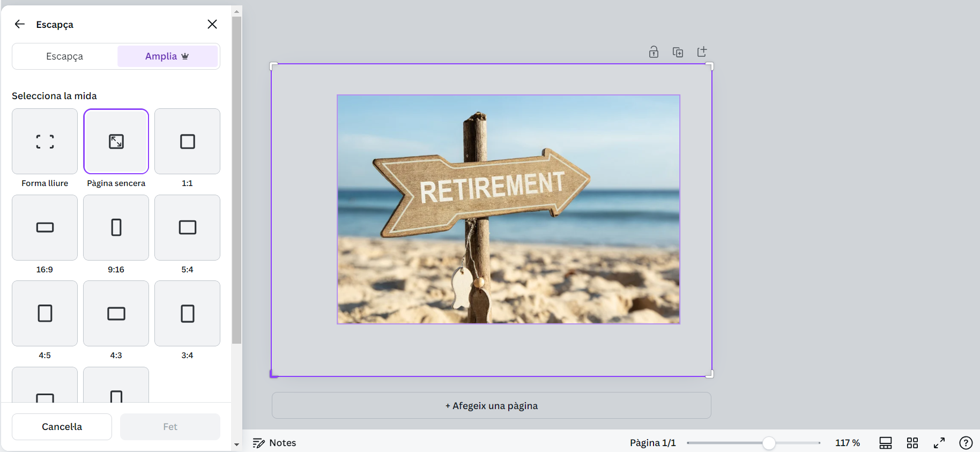980x452 pixels.
Task: Open the 117 % zoom level menu
Action: coord(847,443)
